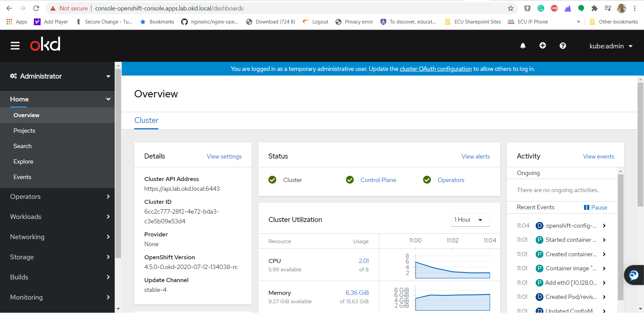This screenshot has height=313, width=644.
Task: Click the media control queue icon
Action: (x=608, y=8)
